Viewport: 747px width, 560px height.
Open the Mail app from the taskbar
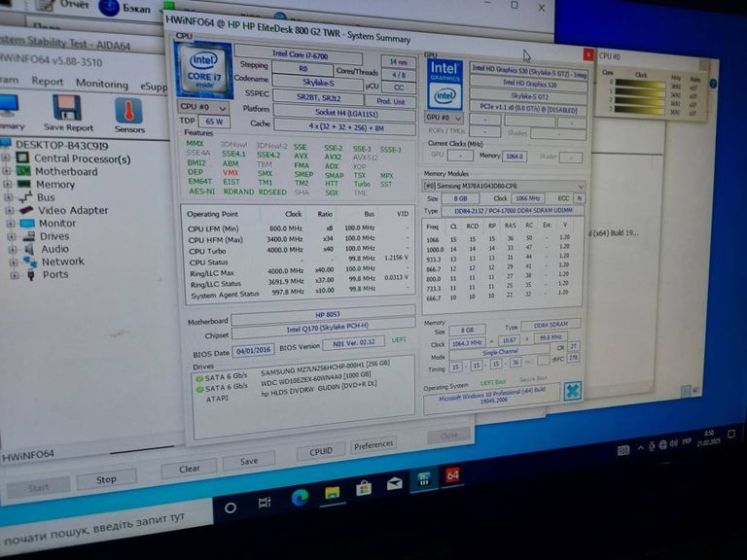tap(394, 484)
